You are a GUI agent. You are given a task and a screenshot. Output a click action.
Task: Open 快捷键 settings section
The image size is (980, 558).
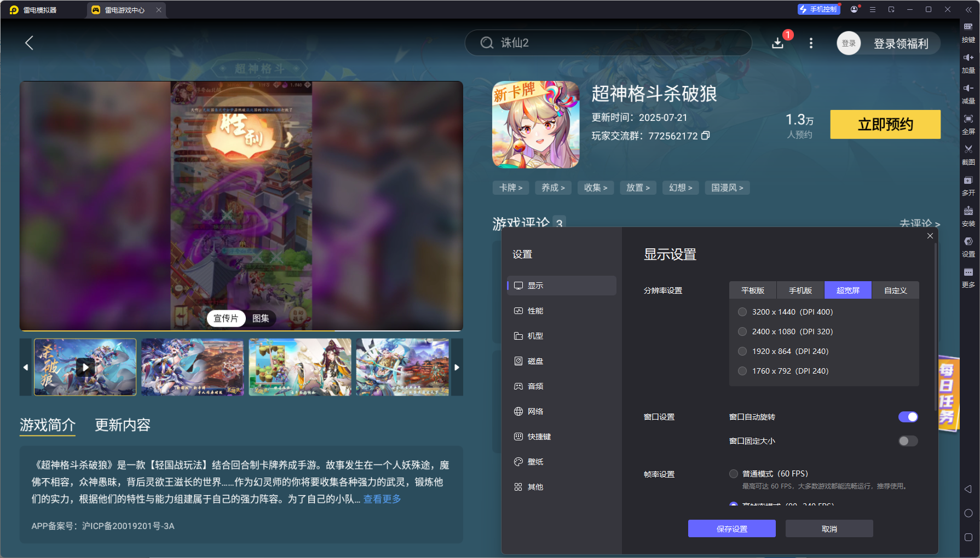click(561, 437)
